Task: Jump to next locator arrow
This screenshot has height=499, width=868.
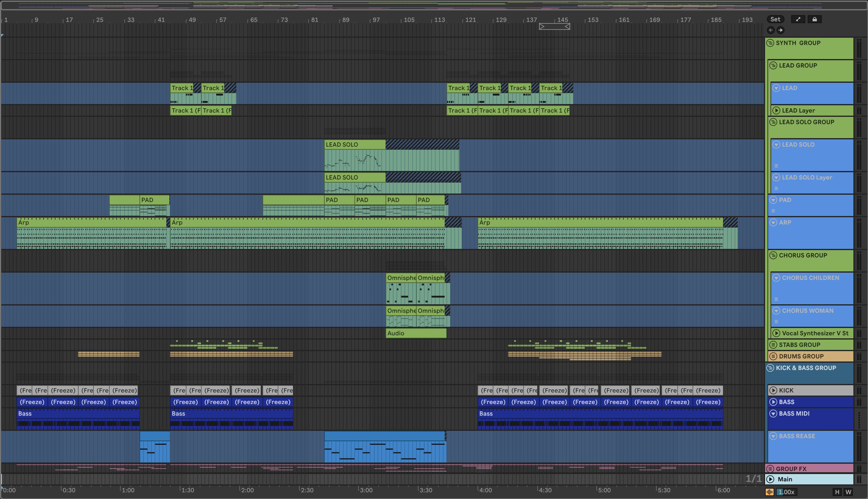Action: (x=781, y=30)
